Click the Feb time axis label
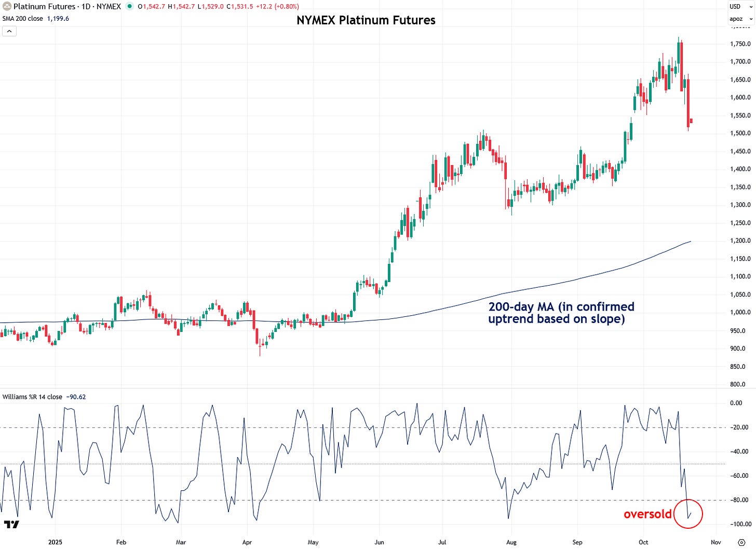Image resolution: width=756 pixels, height=549 pixels. click(121, 542)
